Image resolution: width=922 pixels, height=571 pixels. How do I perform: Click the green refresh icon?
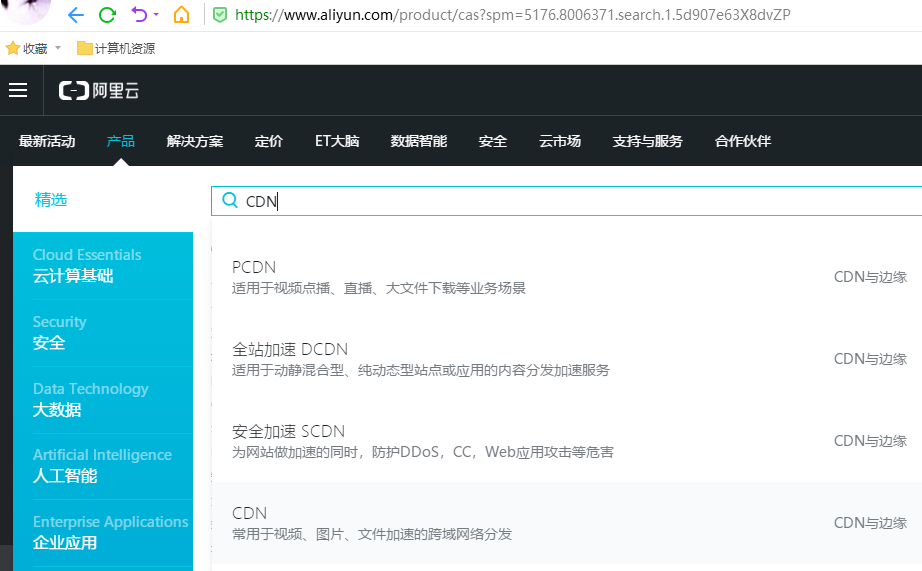107,15
